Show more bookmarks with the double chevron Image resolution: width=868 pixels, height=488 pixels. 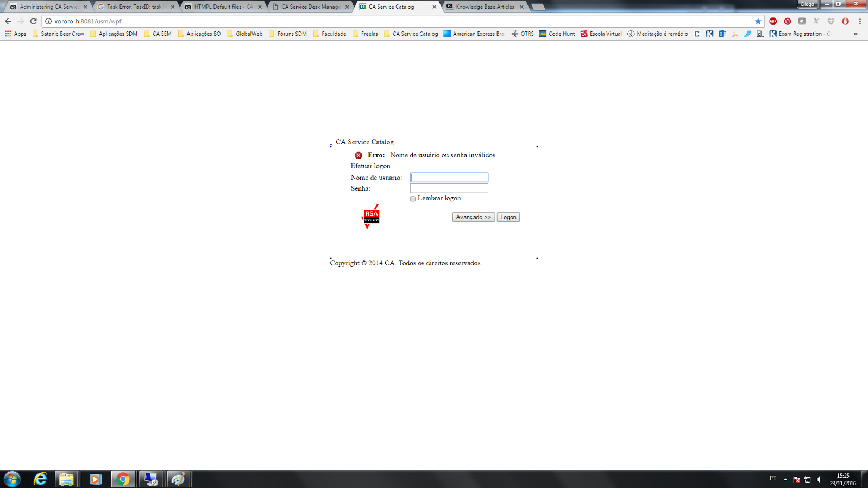[x=856, y=34]
